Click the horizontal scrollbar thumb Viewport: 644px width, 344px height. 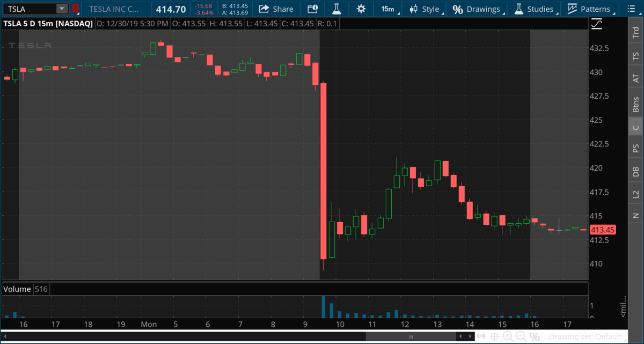(x=411, y=337)
